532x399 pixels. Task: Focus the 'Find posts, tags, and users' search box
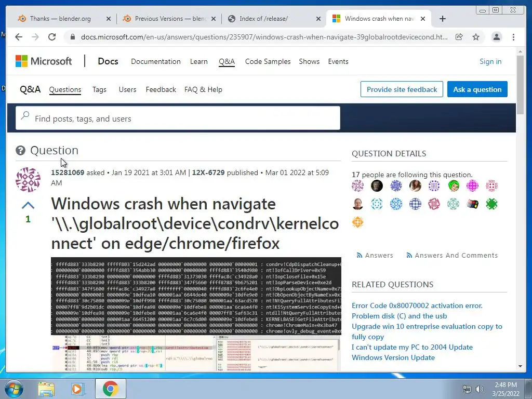(178, 118)
